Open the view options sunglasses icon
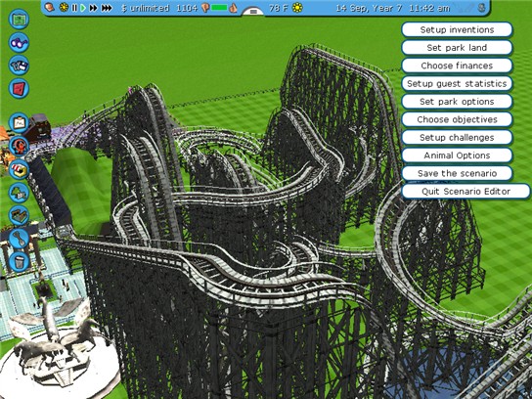 pos(19,42)
